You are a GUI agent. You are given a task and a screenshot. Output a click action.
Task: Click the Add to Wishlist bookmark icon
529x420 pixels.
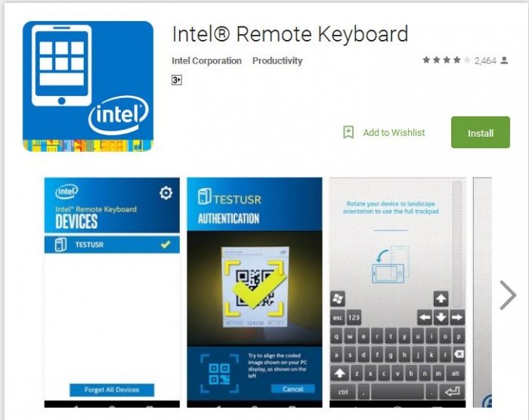tap(348, 132)
